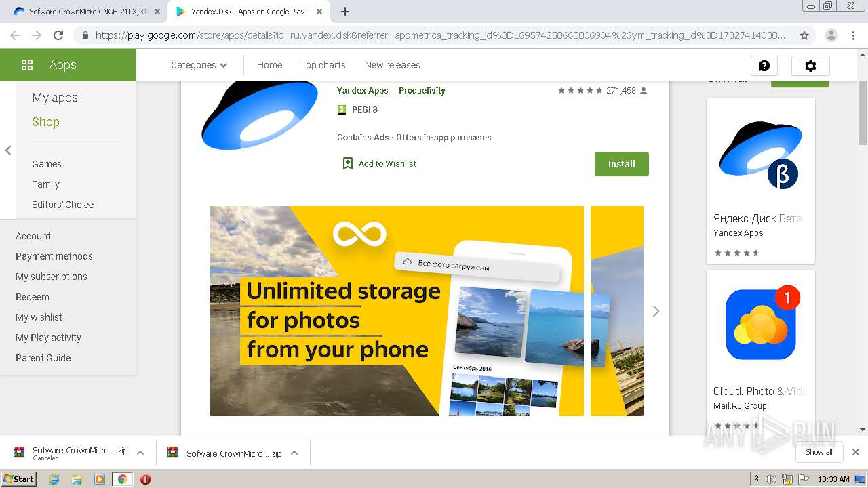Close the downloads bar
Screen dimensions: 868x488
click(855, 452)
